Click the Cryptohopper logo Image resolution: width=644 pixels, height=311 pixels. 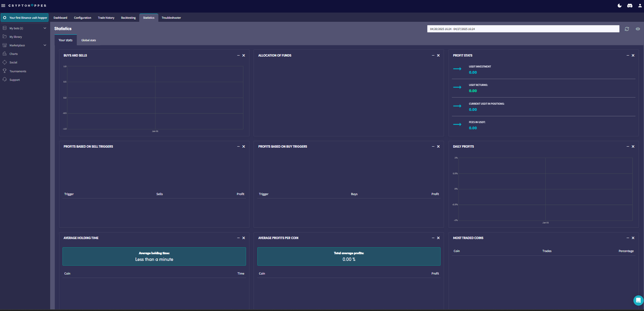(x=27, y=6)
